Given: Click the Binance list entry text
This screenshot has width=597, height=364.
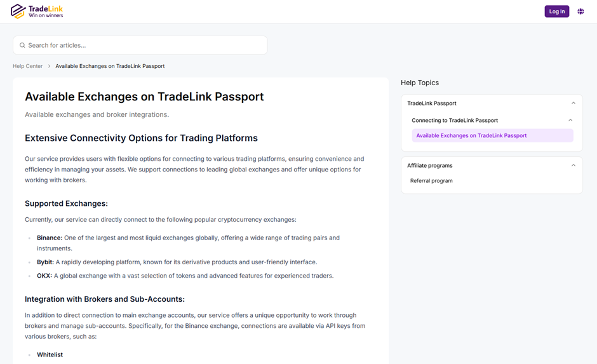Looking at the screenshot, I should click(x=188, y=243).
